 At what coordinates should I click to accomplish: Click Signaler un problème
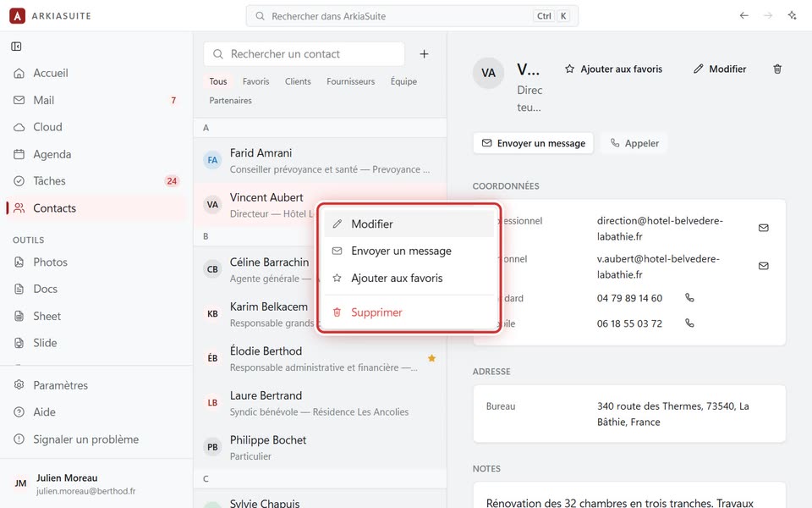coord(96,439)
